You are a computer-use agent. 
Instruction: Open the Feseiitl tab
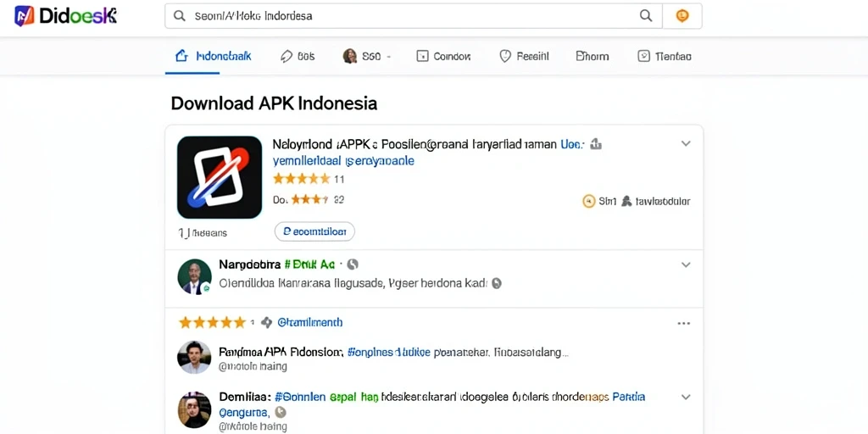click(524, 56)
